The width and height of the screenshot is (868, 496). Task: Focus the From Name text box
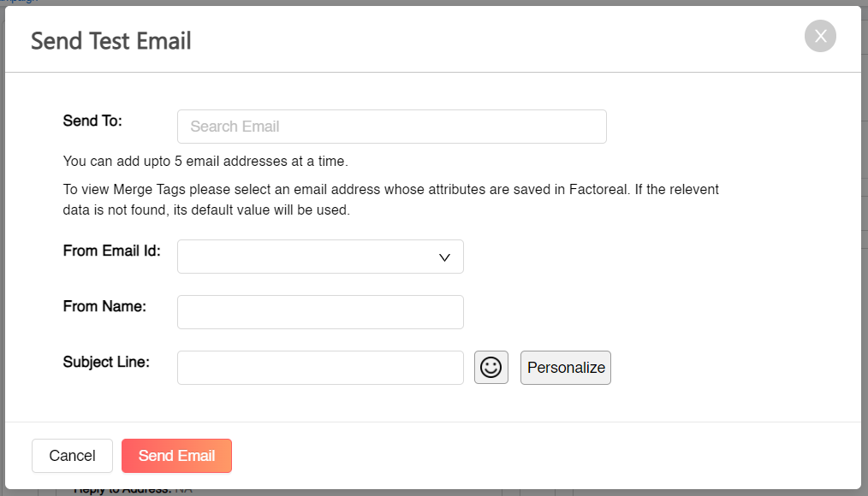pos(319,311)
